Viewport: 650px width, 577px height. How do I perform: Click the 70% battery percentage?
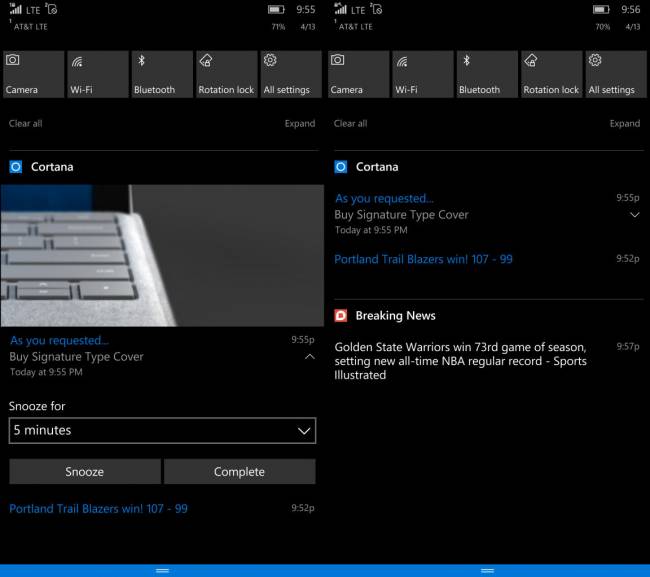[603, 27]
